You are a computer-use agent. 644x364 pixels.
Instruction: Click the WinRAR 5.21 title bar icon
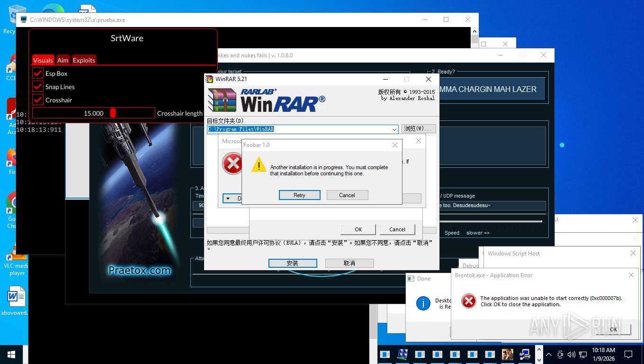coord(209,79)
